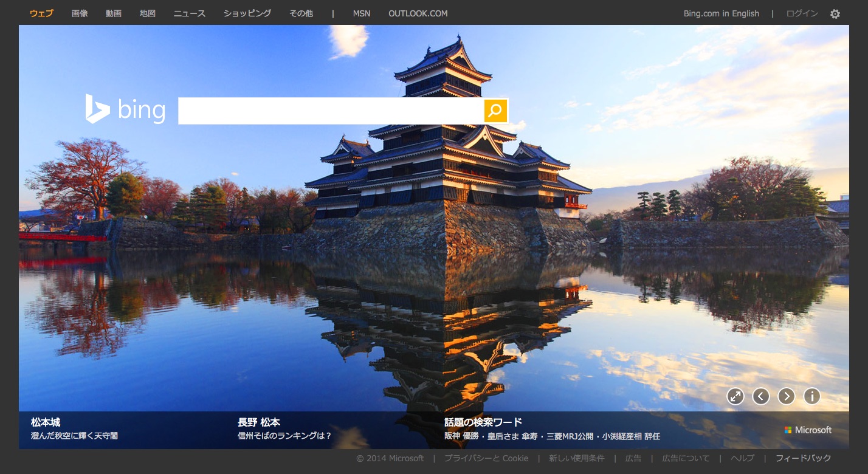This screenshot has width=868, height=474.
Task: Open image info with the i icon
Action: click(812, 397)
